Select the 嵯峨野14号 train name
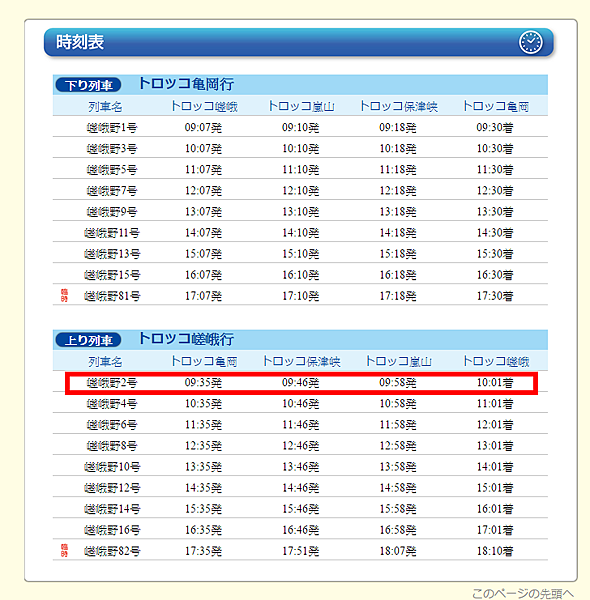590x600 pixels. coord(112,509)
